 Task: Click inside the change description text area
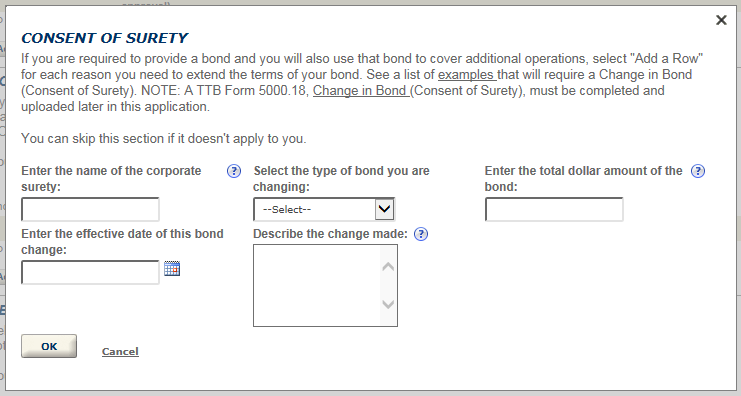click(x=317, y=285)
